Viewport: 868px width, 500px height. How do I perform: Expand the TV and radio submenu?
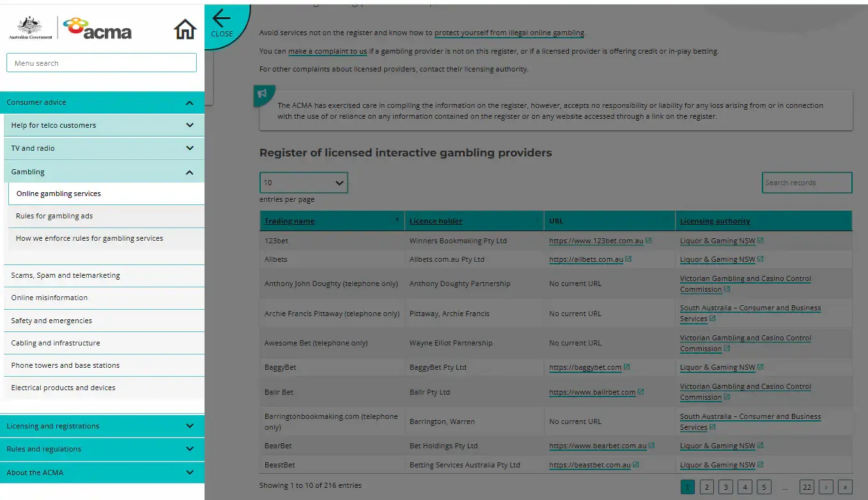[190, 148]
